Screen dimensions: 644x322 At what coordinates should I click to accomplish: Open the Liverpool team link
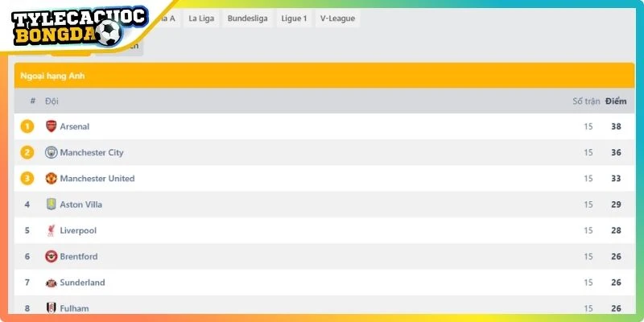point(78,230)
